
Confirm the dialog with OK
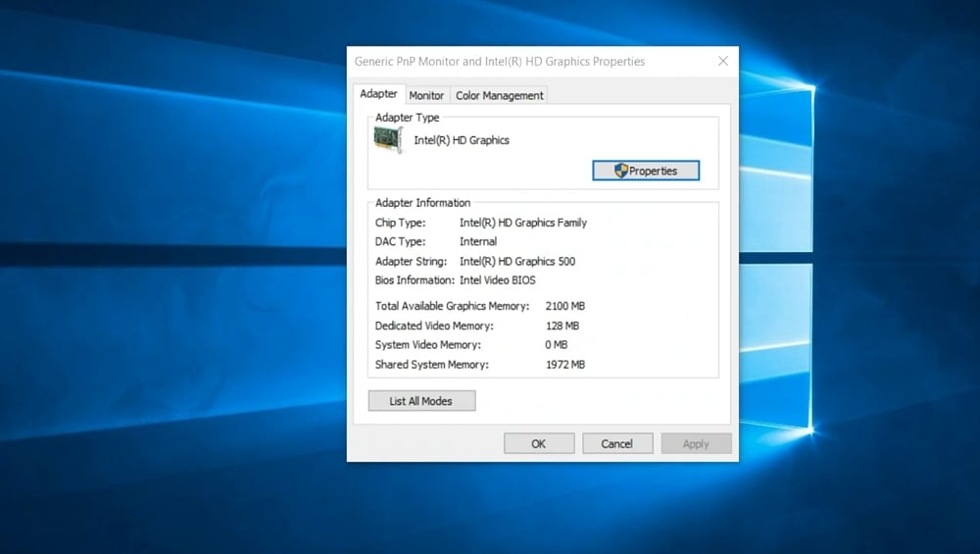pyautogui.click(x=539, y=443)
